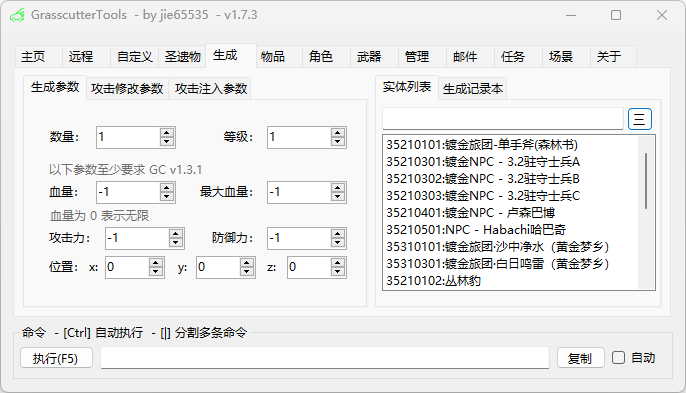Decrease 最大血量 using the down arrow
Screen dimensions: 686x393
click(x=337, y=197)
